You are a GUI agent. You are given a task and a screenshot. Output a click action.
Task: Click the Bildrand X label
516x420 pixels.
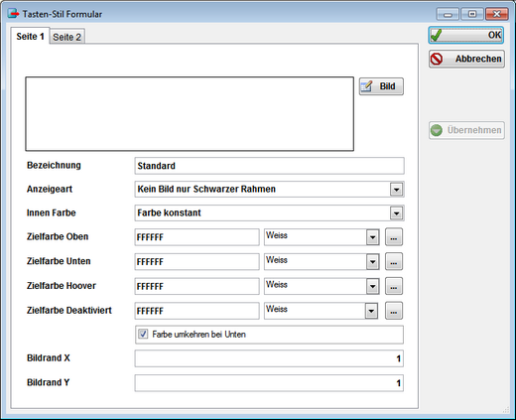[49, 357]
